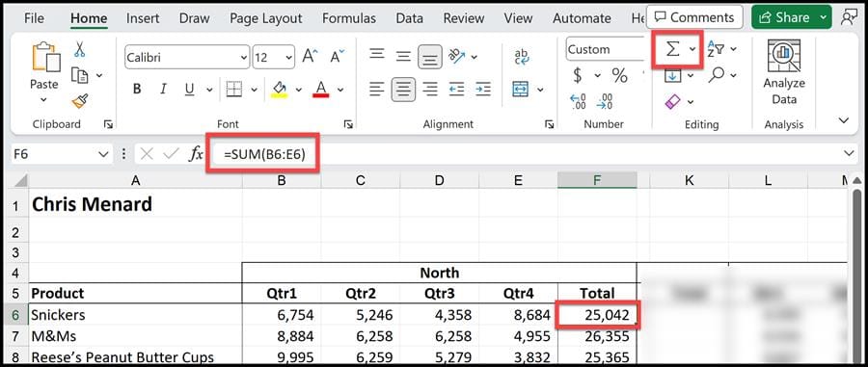The image size is (868, 367).
Task: Open font size dropdown
Action: 289,58
